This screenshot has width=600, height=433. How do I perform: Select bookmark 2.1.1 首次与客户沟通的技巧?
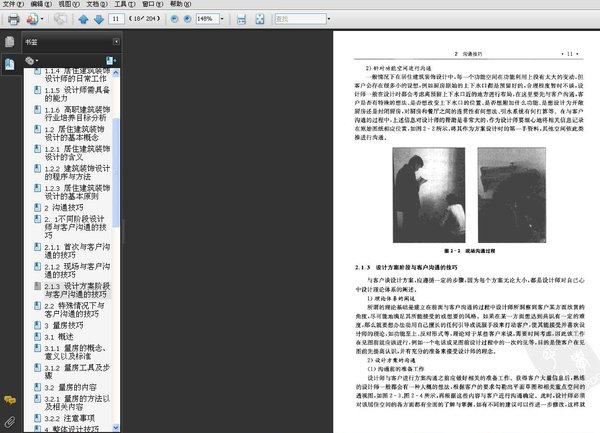(x=79, y=250)
